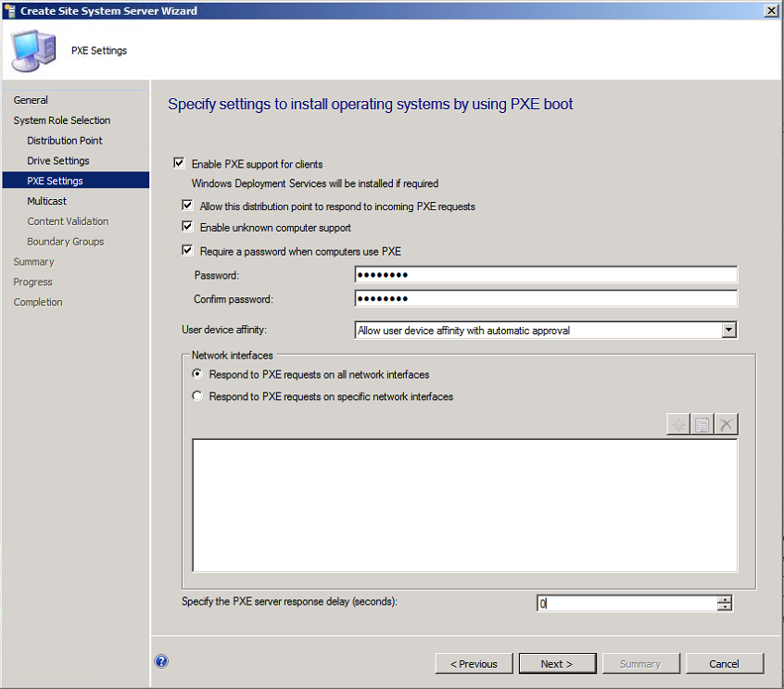Screen dimensions: 784x689
Task: Click the Previous button
Action: [474, 663]
